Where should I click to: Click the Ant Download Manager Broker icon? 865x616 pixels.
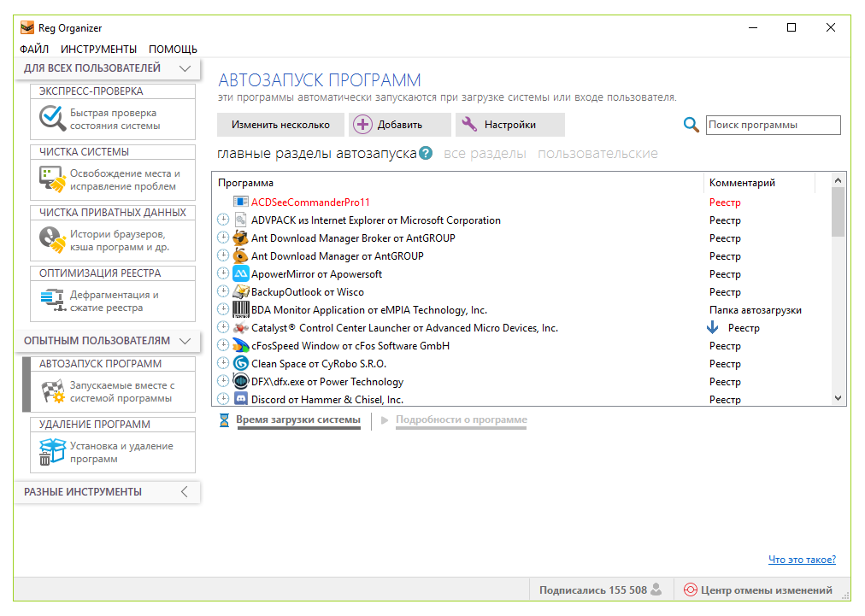tap(240, 238)
